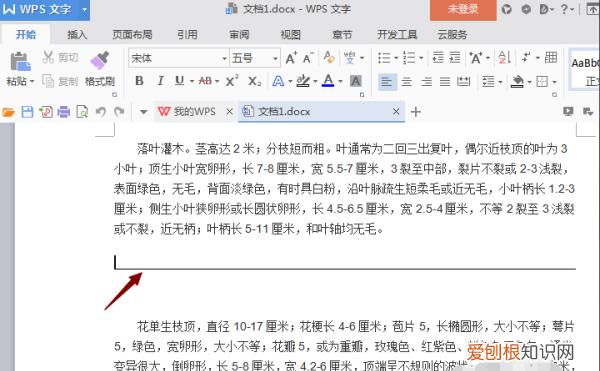This screenshot has height=371, width=600.
Task: Copy selection using 复制 icon
Action: (x=48, y=81)
